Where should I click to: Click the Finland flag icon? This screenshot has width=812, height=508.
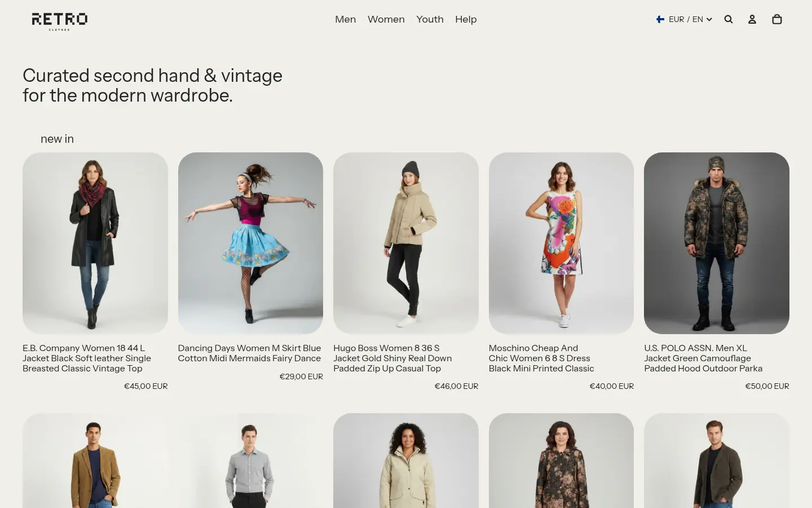coord(660,19)
